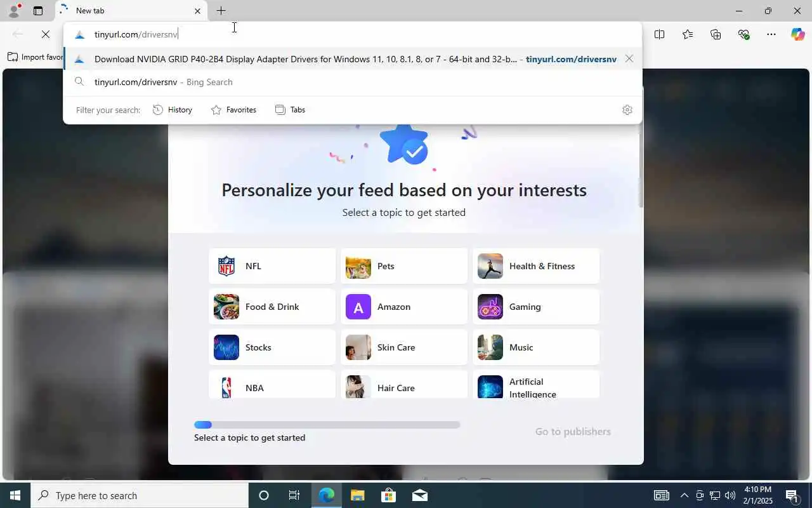This screenshot has width=812, height=508.
Task: Select the Artificial Intelligence topic
Action: (536, 385)
